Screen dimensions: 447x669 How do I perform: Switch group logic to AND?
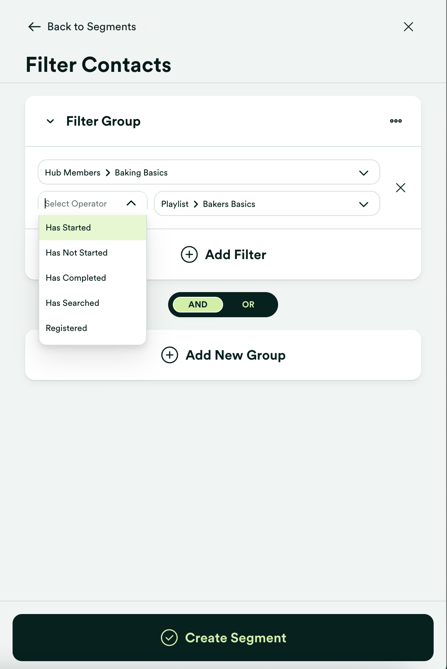tap(198, 305)
